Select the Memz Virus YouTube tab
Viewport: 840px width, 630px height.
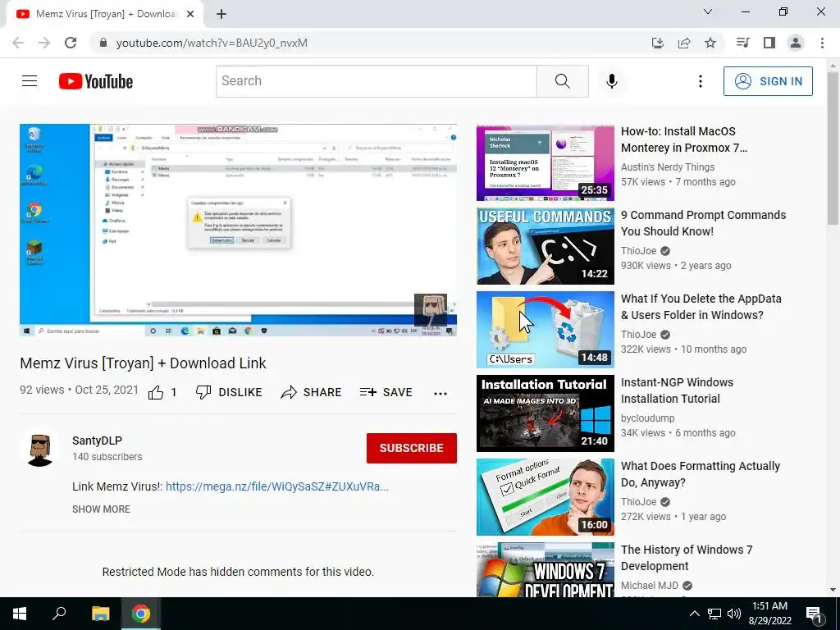click(x=104, y=14)
